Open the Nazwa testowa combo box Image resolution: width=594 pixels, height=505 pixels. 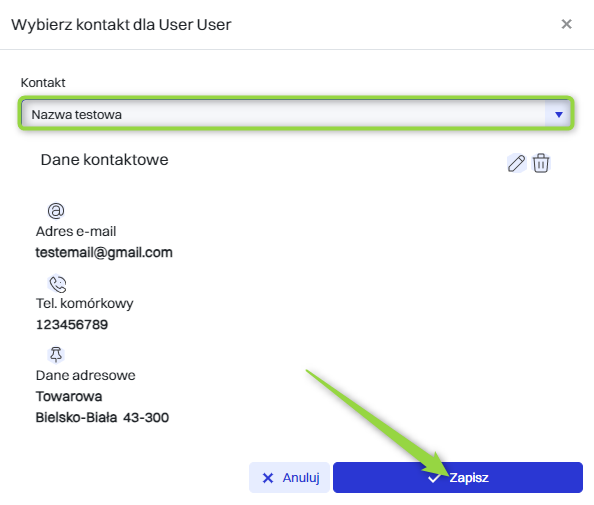(296, 114)
